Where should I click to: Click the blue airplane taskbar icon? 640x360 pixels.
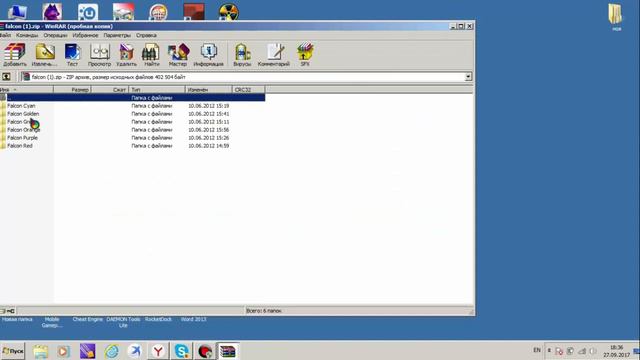[x=135, y=351]
